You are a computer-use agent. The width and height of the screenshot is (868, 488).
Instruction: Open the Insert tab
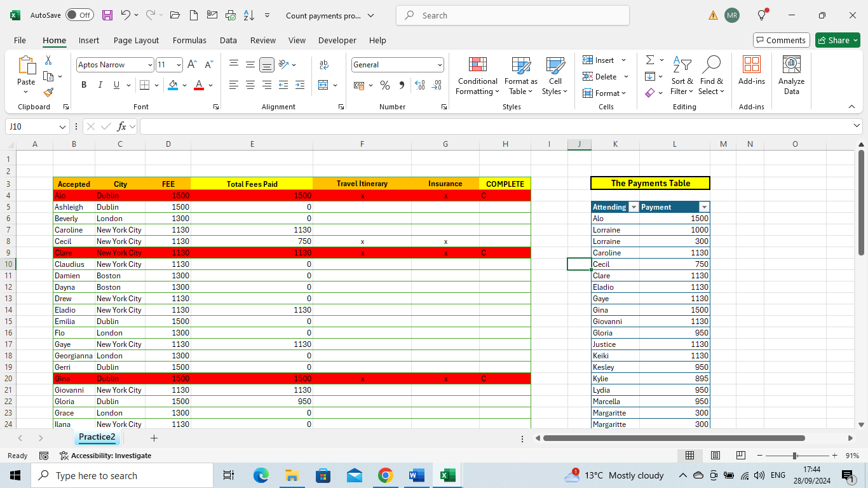click(89, 40)
